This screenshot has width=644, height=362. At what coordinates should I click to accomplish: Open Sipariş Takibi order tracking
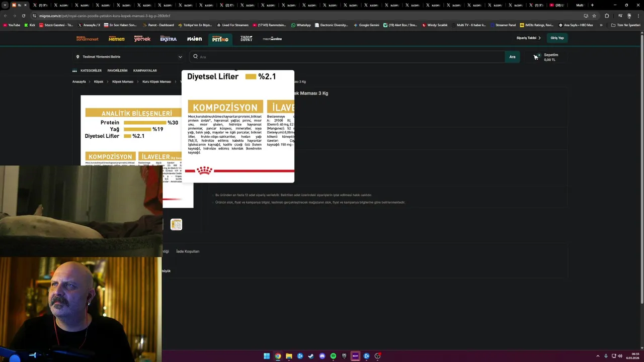coord(528,38)
